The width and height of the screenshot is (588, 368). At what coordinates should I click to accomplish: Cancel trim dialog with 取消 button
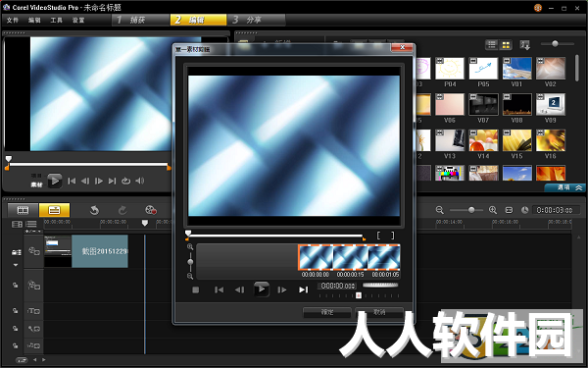pos(379,312)
